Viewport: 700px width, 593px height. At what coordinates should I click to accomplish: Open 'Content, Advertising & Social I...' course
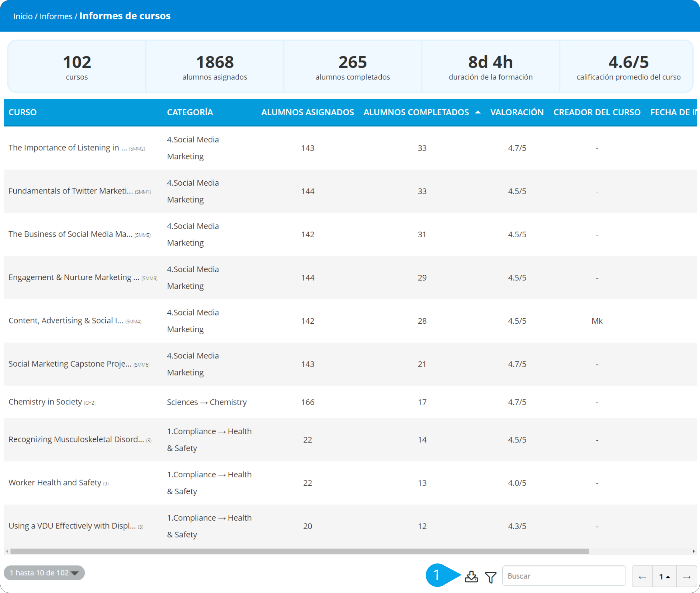click(x=66, y=320)
